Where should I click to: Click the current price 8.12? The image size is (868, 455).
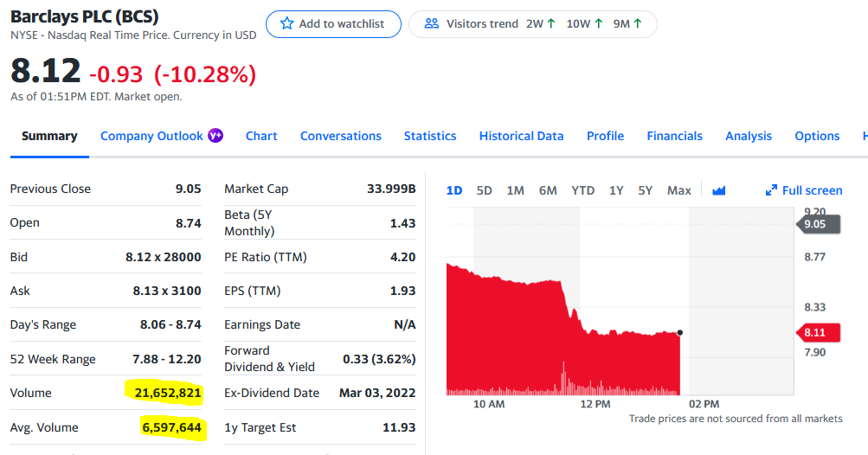point(45,72)
